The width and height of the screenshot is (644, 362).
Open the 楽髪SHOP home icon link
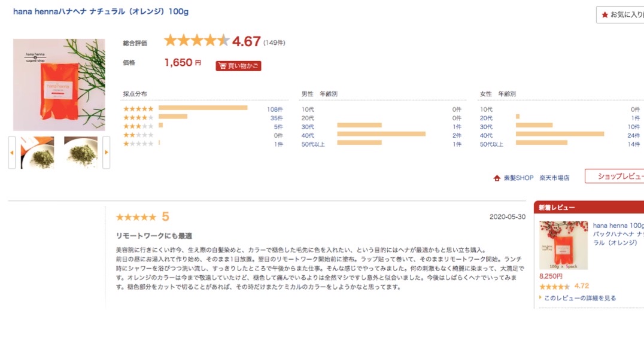tap(497, 178)
